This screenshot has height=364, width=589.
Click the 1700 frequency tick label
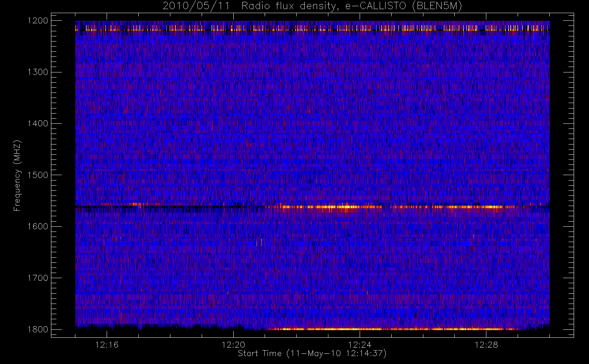(38, 278)
